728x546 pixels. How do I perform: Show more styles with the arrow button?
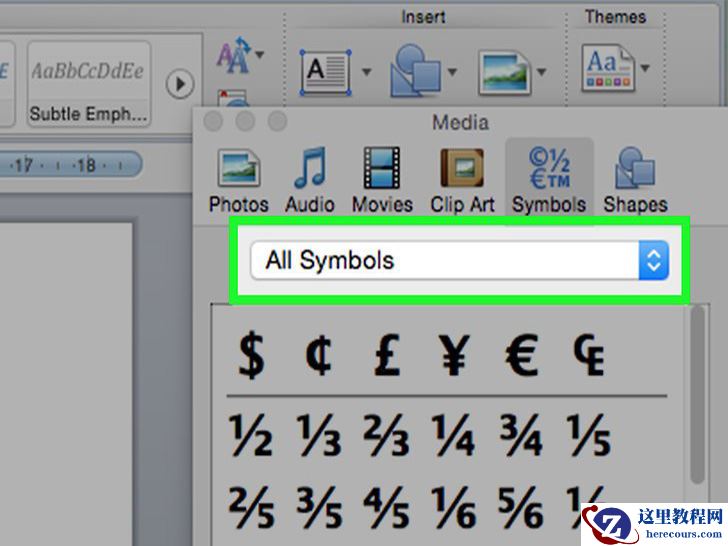point(180,84)
